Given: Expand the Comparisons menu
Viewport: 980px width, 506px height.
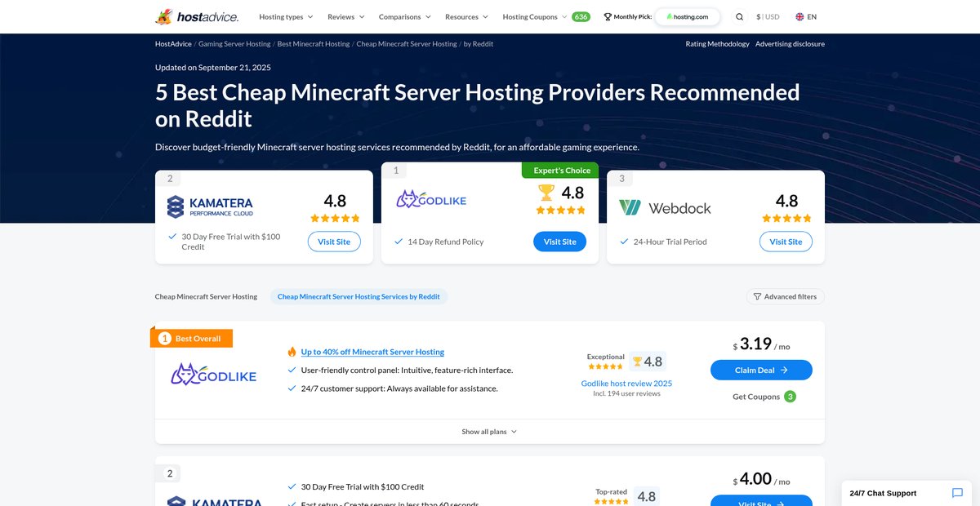Looking at the screenshot, I should tap(404, 16).
